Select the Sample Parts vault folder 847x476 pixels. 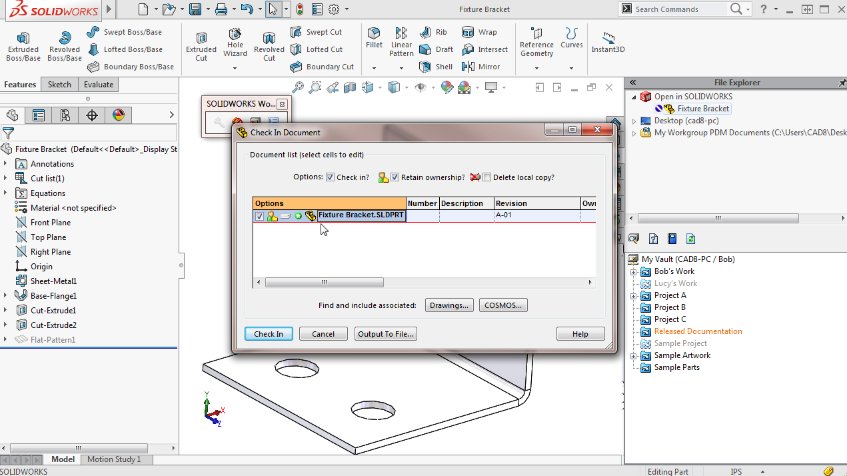tap(677, 367)
